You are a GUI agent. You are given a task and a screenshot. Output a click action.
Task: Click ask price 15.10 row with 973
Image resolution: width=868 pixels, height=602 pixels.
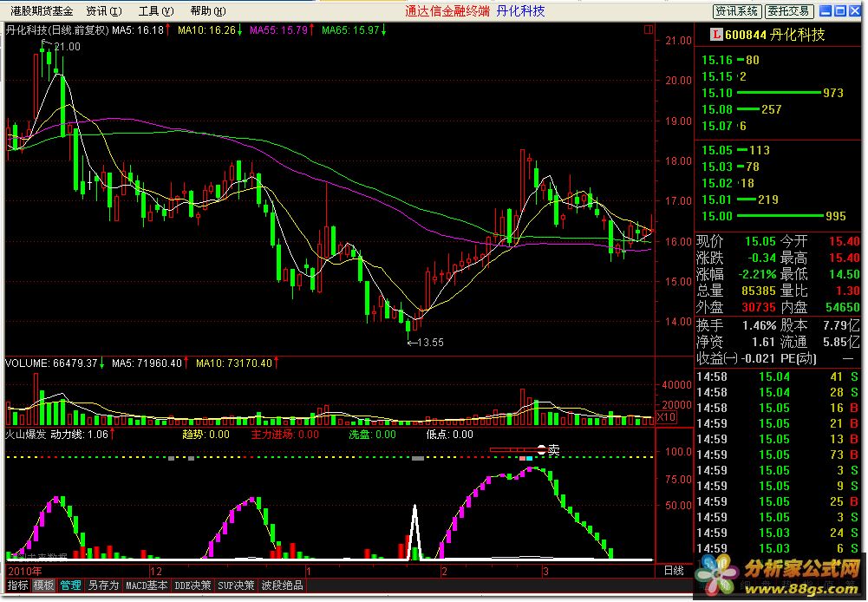(x=773, y=93)
